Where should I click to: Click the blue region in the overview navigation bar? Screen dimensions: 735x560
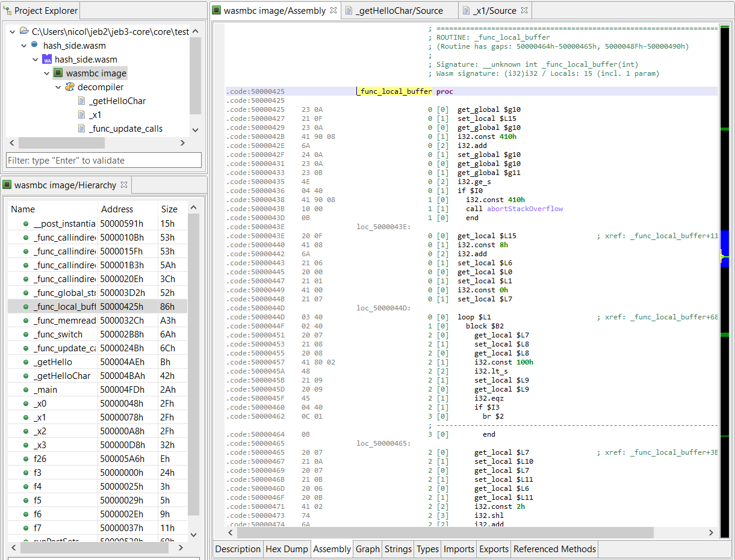click(x=725, y=248)
